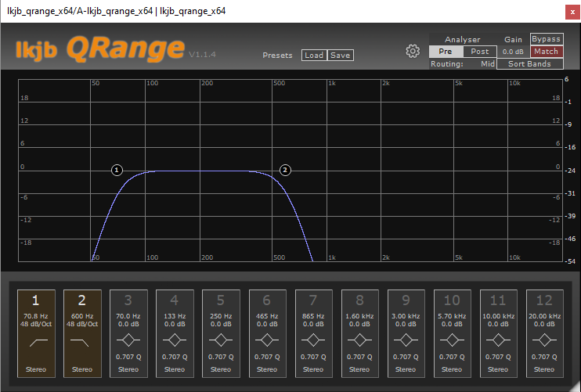Click band 2 frequency 600 Hz
This screenshot has width=581, height=392.
coord(82,316)
